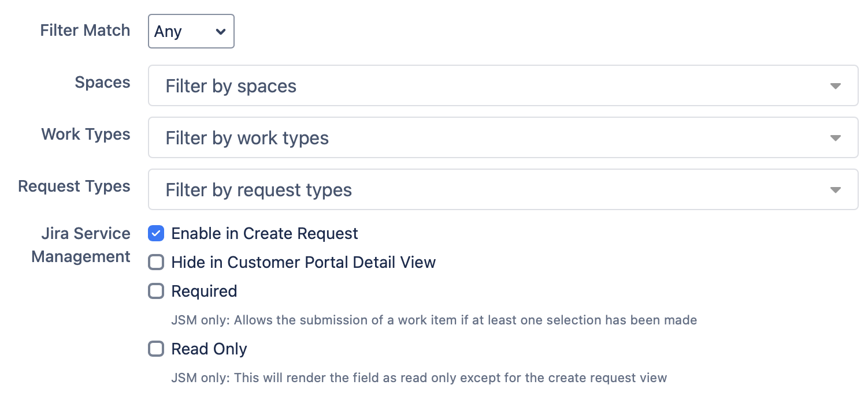Open the Filter Match selector showing Any
Screen dimensions: 868x396
(191, 31)
